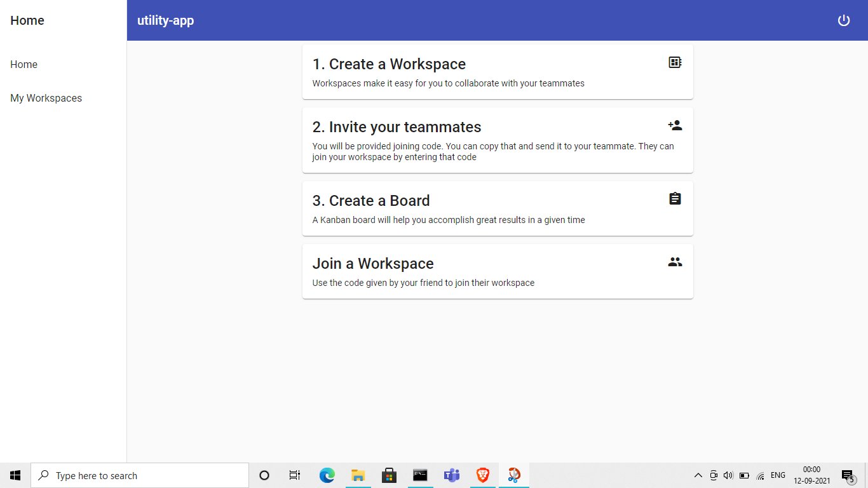
Task: Click the power logout icon in the top bar
Action: point(844,20)
